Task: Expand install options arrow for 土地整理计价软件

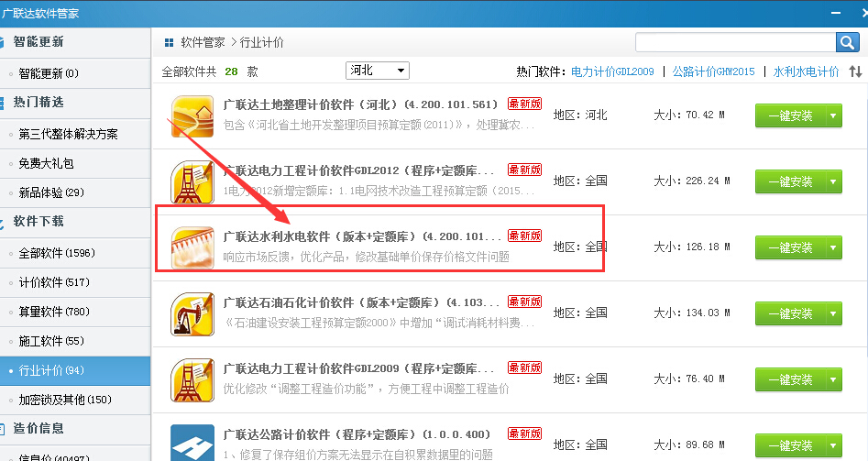Action: click(x=833, y=115)
